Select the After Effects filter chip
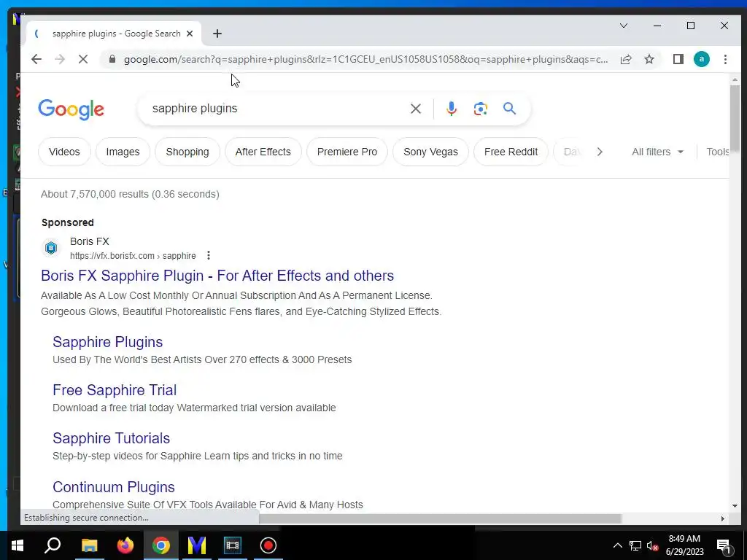The image size is (747, 560). 263,152
